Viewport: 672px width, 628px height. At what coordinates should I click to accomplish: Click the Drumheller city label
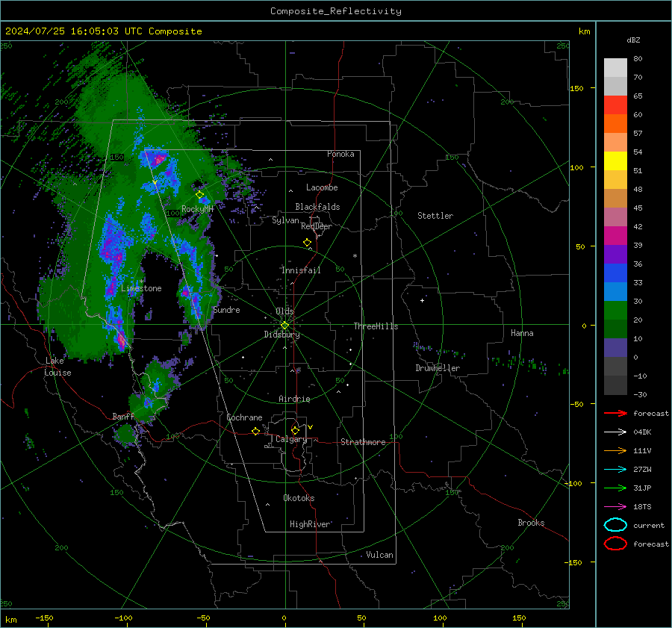point(438,368)
